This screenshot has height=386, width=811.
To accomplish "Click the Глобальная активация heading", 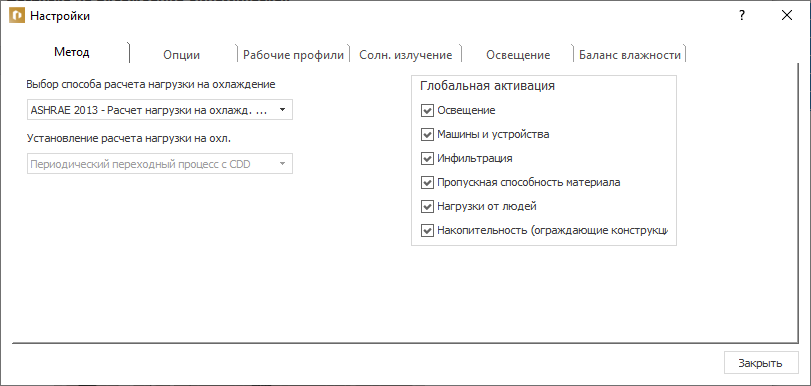I will tap(487, 86).
